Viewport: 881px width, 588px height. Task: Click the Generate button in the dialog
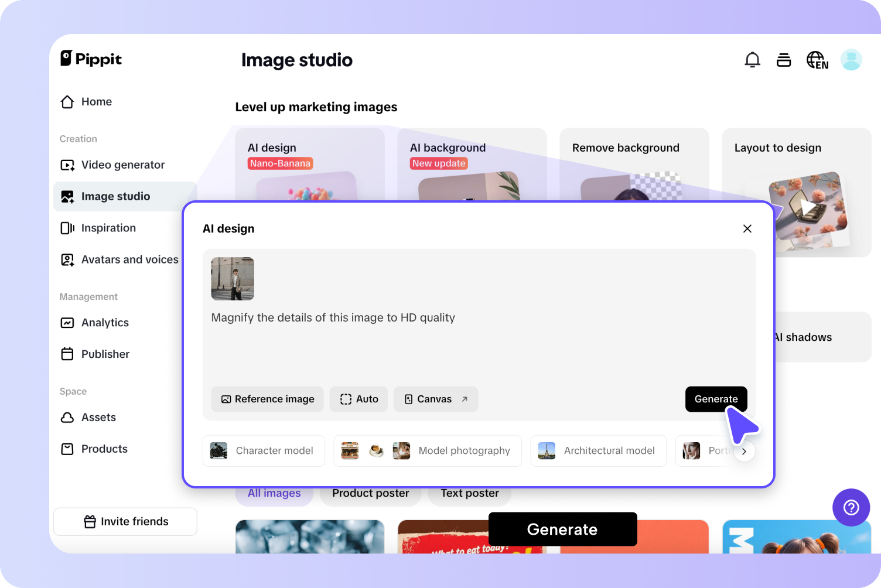[716, 399]
